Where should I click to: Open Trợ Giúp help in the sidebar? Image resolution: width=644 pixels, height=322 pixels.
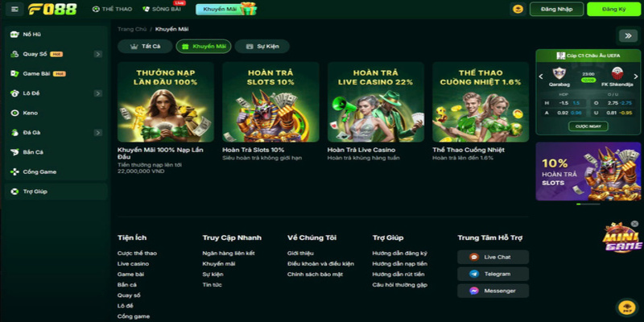(x=56, y=192)
